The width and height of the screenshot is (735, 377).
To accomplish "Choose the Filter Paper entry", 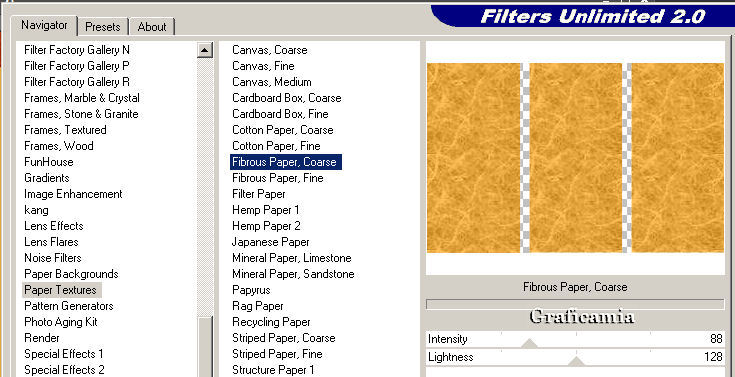I will coord(259,193).
